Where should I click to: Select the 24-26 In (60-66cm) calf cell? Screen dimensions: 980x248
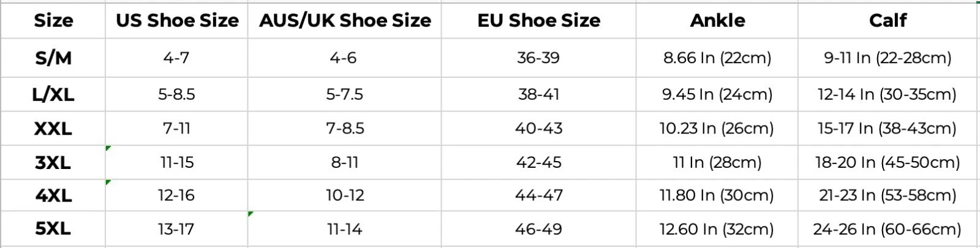(888, 229)
